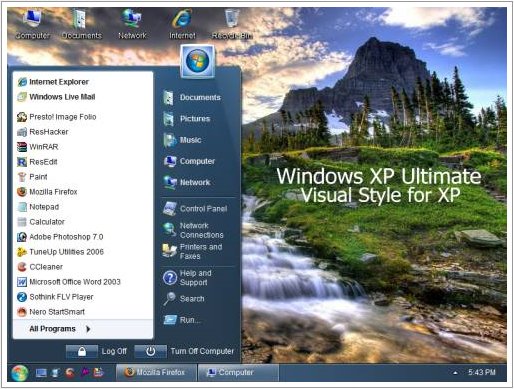The height and width of the screenshot is (389, 514).
Task: Open Printers and Faxes
Action: [193, 252]
